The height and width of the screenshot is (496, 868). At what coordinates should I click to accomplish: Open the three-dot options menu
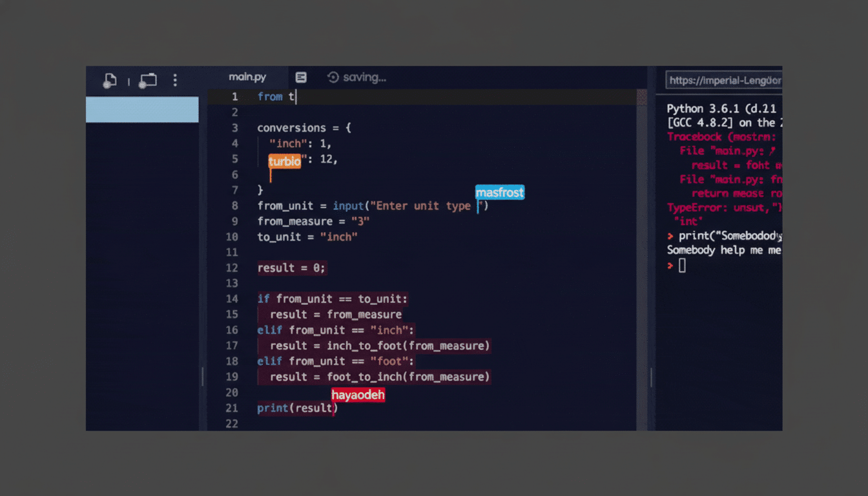[175, 80]
